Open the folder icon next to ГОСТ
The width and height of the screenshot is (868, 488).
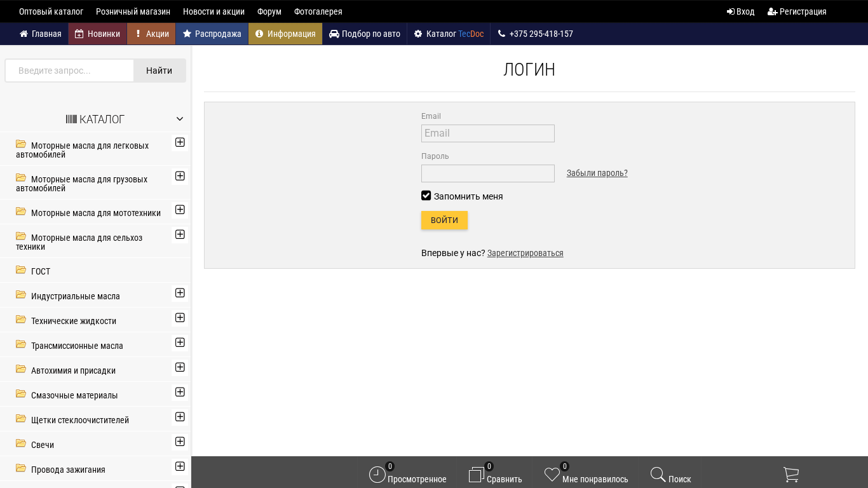tap(21, 271)
